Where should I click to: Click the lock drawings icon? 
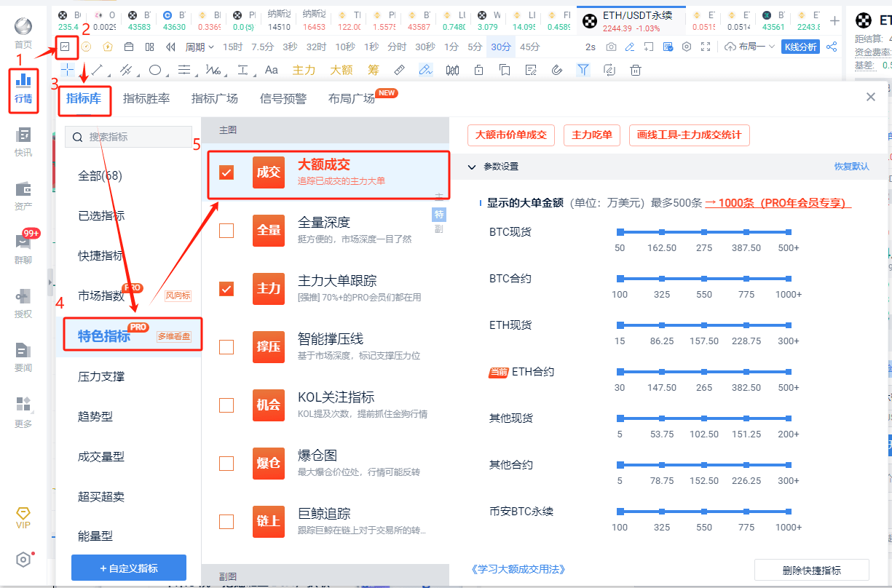point(479,70)
